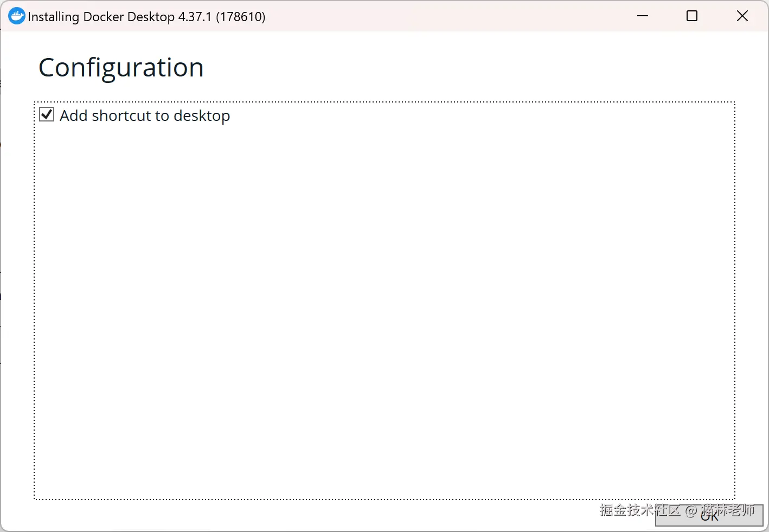Close the Docker Desktop installer window
The height and width of the screenshot is (532, 769).
click(742, 16)
